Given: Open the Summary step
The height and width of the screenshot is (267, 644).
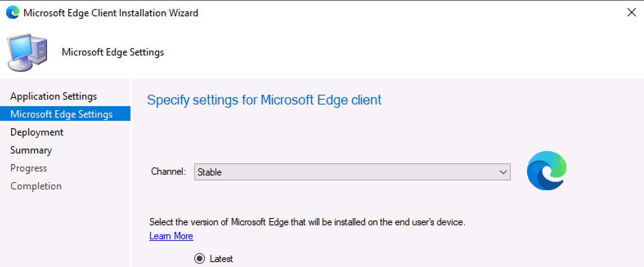Looking at the screenshot, I should [31, 150].
